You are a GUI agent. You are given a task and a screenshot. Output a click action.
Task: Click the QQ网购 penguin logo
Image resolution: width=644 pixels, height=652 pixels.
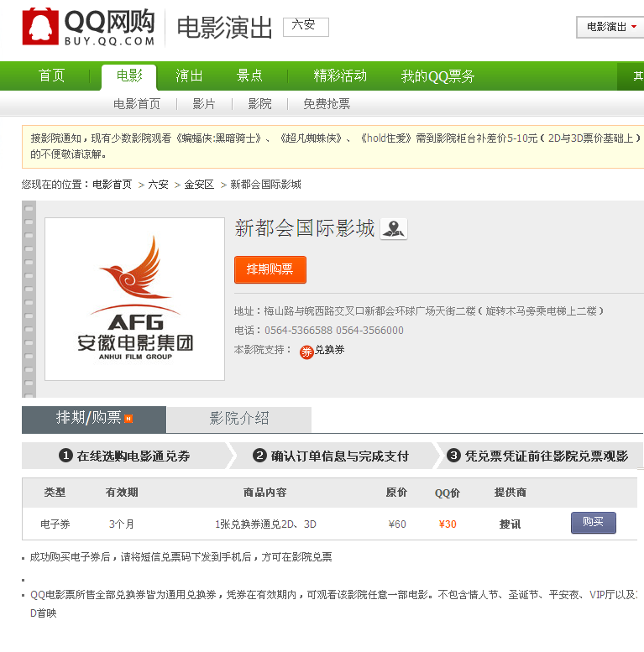pyautogui.click(x=40, y=26)
